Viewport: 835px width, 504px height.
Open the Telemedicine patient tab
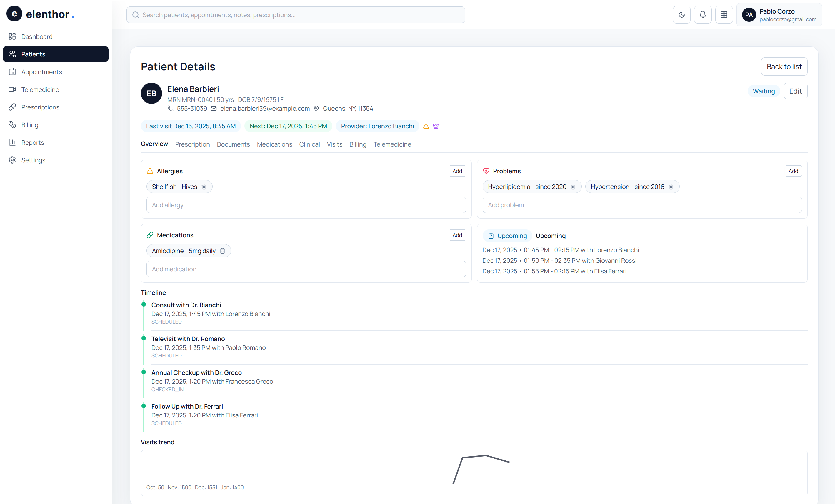[x=392, y=144]
